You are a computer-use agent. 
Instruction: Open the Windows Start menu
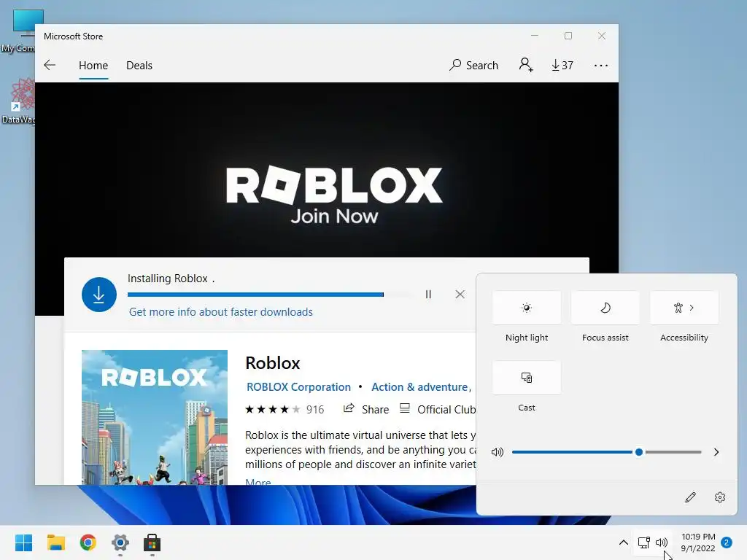pos(24,542)
